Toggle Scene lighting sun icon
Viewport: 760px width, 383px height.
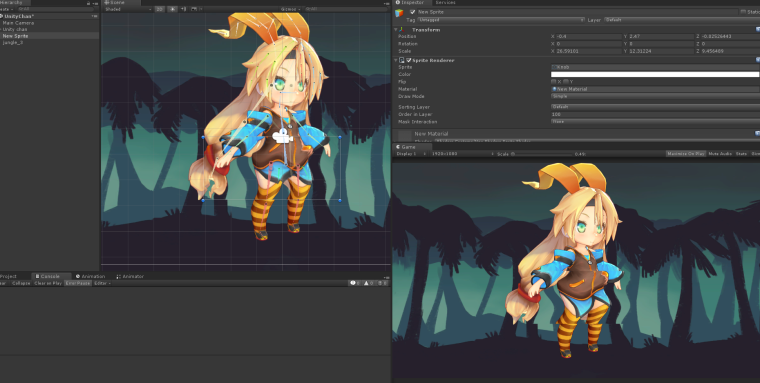[172, 9]
